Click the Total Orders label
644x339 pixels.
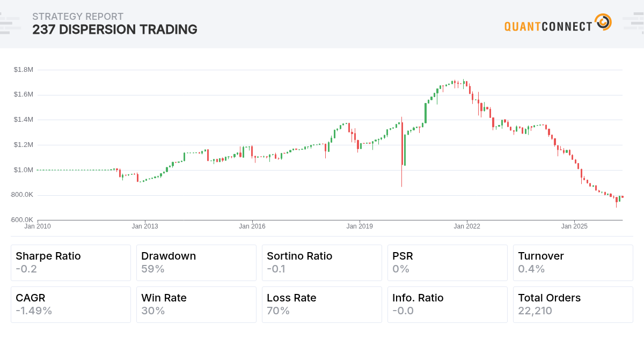[x=549, y=298]
